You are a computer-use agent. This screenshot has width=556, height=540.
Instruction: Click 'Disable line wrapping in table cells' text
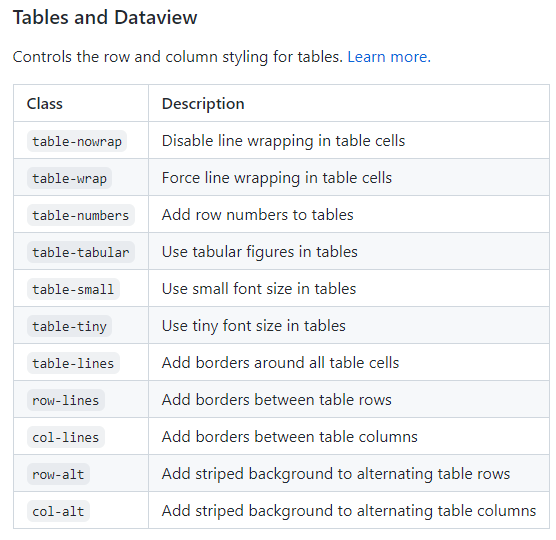(283, 141)
